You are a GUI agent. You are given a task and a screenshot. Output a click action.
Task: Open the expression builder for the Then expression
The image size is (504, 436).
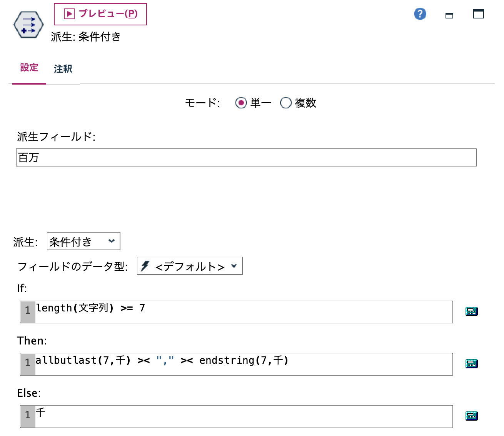click(471, 364)
